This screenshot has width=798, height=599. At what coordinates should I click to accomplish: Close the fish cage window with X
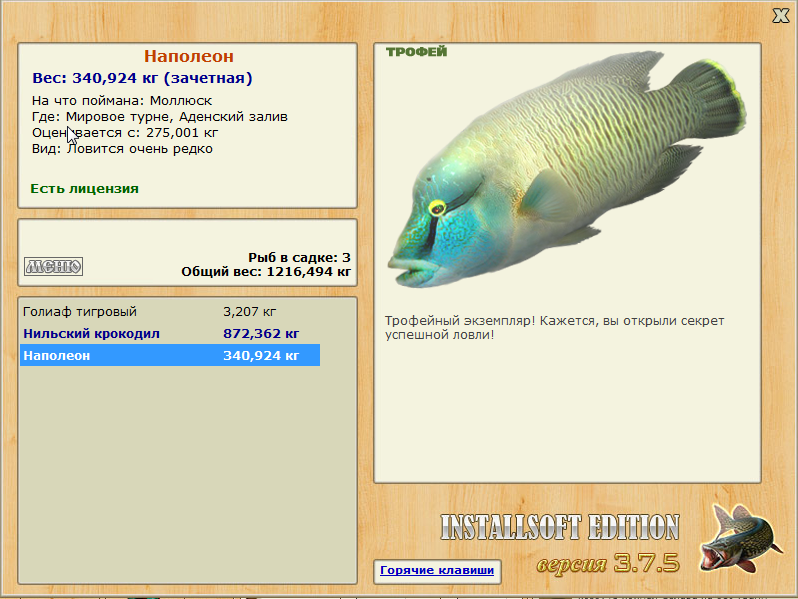click(780, 16)
